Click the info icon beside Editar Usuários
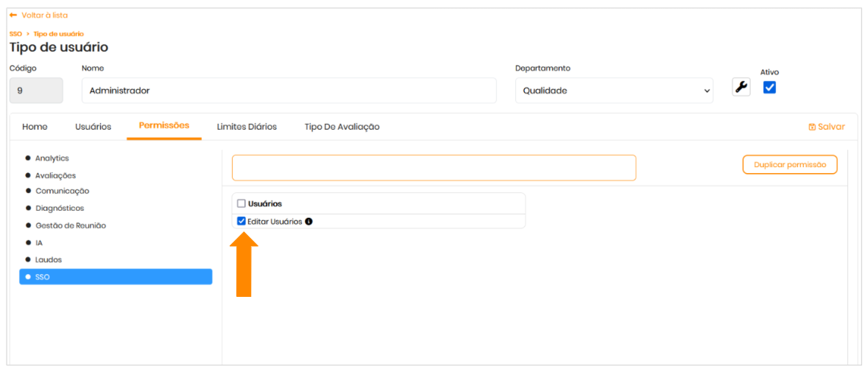Viewport: 868px width, 372px height. 308,221
